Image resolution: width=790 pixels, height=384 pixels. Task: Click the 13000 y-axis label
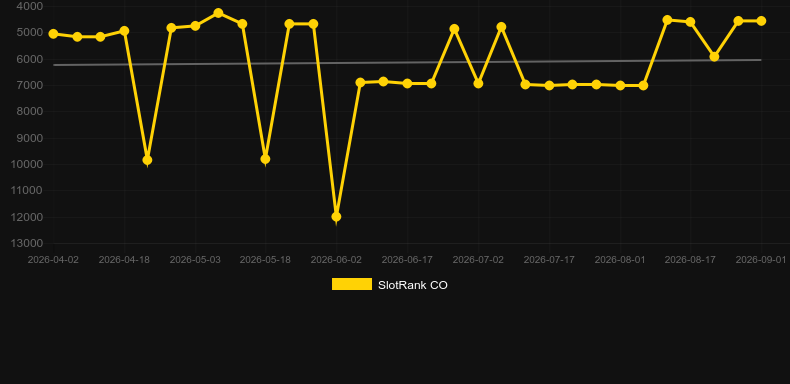(27, 243)
